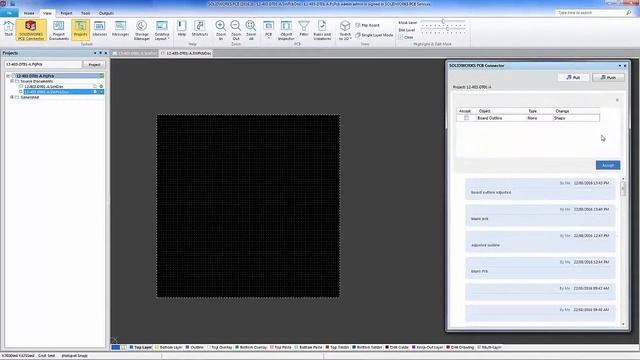Click the blue Accept button
The width and height of the screenshot is (640, 360).
click(x=608, y=165)
